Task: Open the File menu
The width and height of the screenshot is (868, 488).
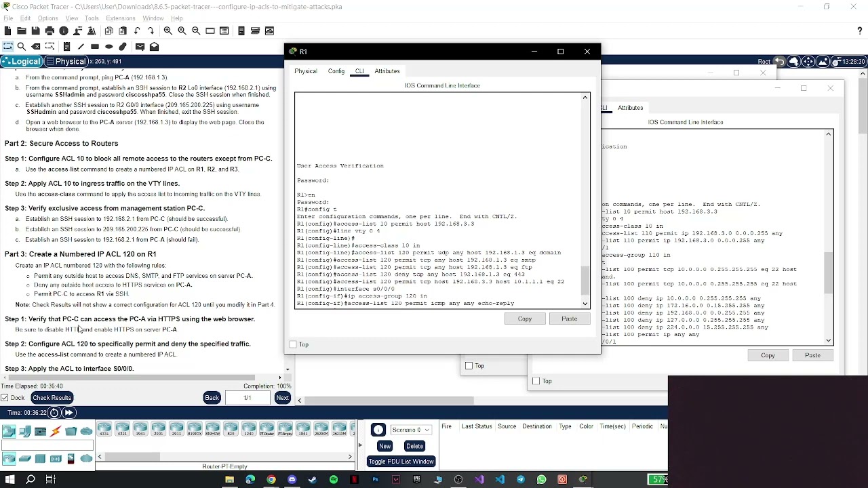Action: (x=8, y=18)
